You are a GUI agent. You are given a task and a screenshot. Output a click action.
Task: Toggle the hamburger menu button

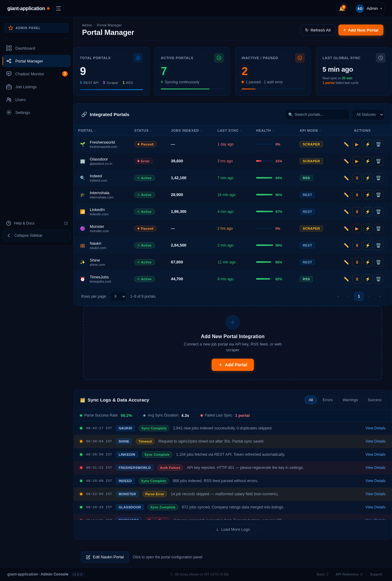pyautogui.click(x=58, y=9)
